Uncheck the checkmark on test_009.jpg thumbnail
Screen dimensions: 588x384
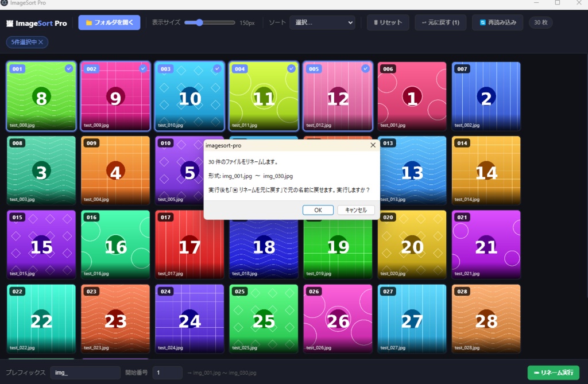click(143, 68)
